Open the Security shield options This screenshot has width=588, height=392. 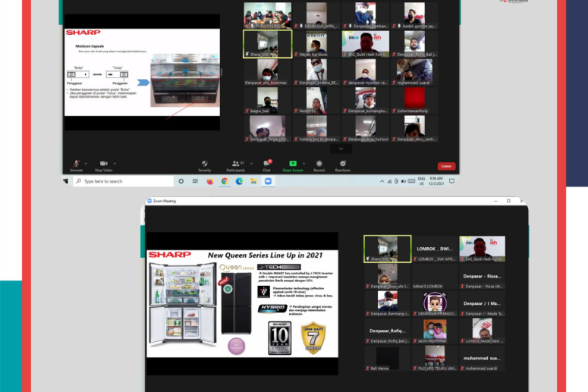click(x=204, y=165)
